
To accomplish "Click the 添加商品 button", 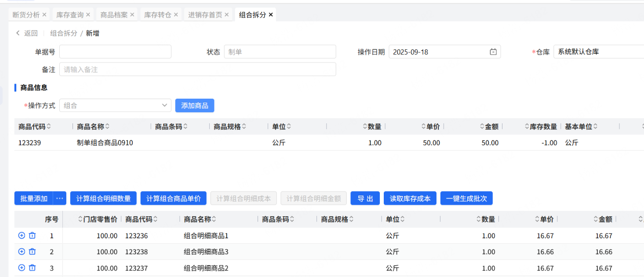I will pos(195,106).
